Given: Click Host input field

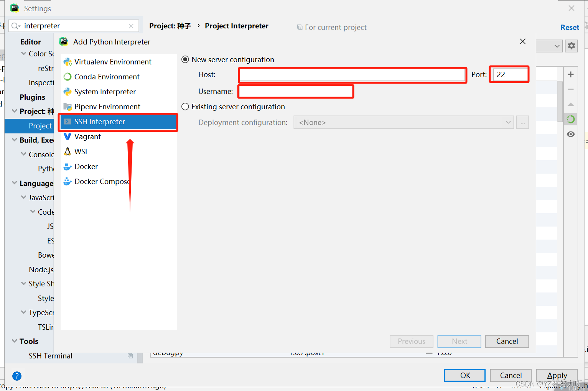Looking at the screenshot, I should 352,75.
